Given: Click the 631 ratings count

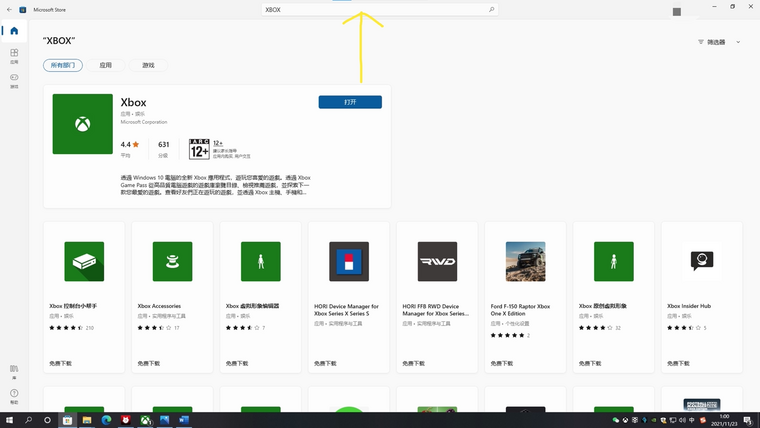Looking at the screenshot, I should tap(163, 144).
